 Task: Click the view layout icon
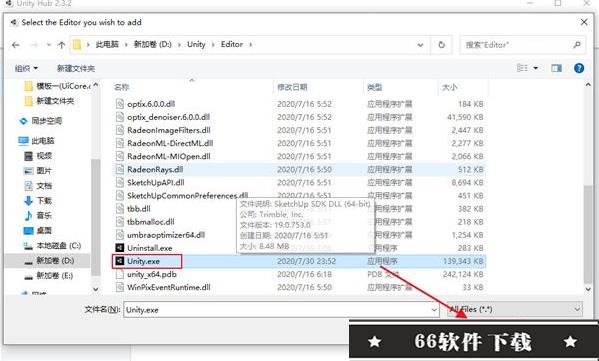[522, 68]
